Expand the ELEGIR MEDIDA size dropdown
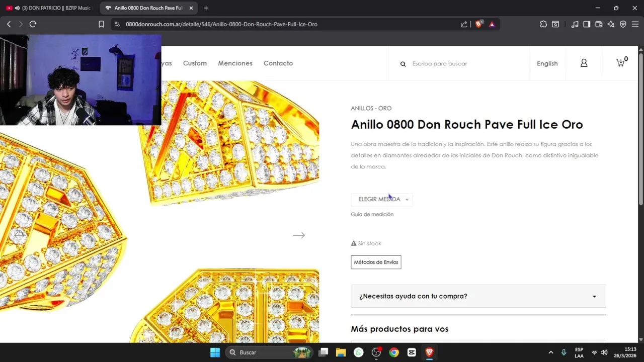This screenshot has height=362, width=644. pyautogui.click(x=382, y=199)
